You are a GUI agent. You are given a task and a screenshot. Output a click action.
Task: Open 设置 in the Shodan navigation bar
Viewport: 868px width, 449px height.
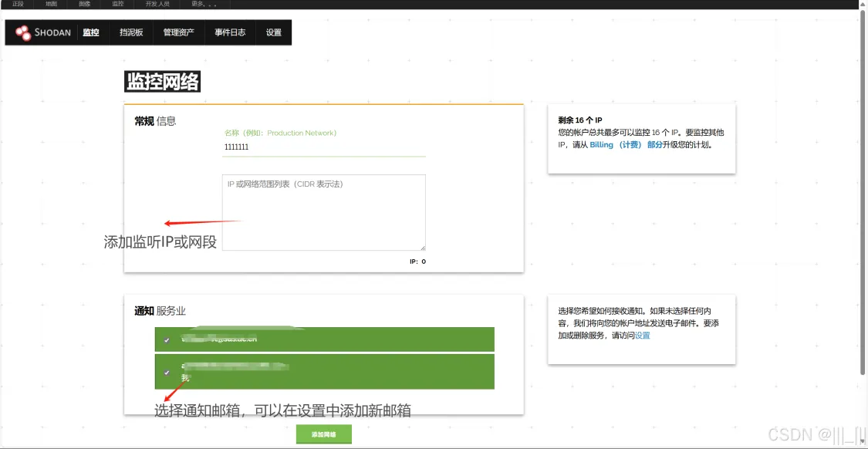pyautogui.click(x=274, y=32)
